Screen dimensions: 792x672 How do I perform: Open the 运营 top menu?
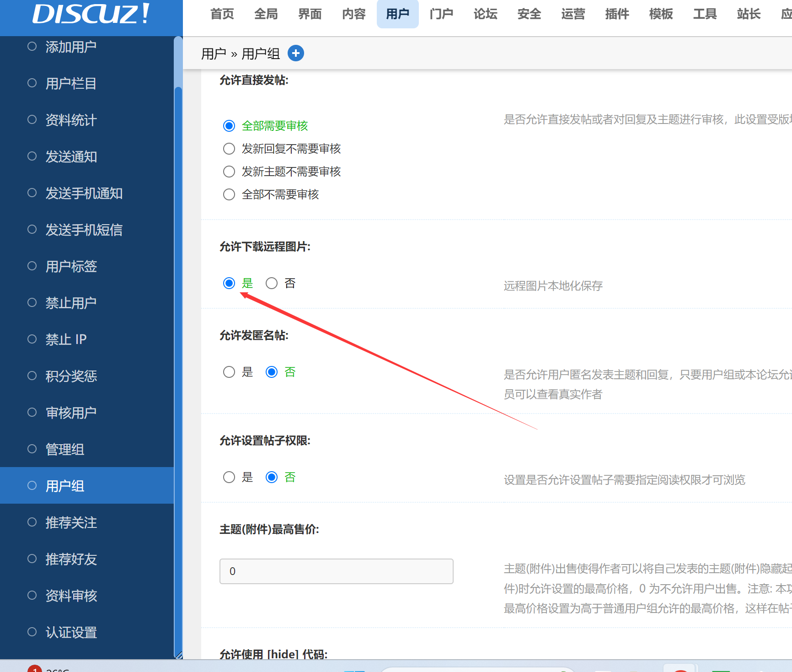pyautogui.click(x=573, y=14)
